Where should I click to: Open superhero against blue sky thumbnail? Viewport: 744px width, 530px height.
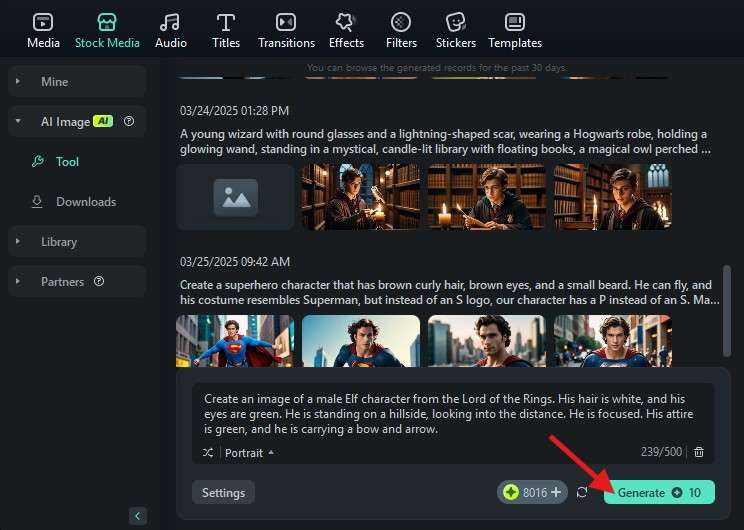click(361, 341)
